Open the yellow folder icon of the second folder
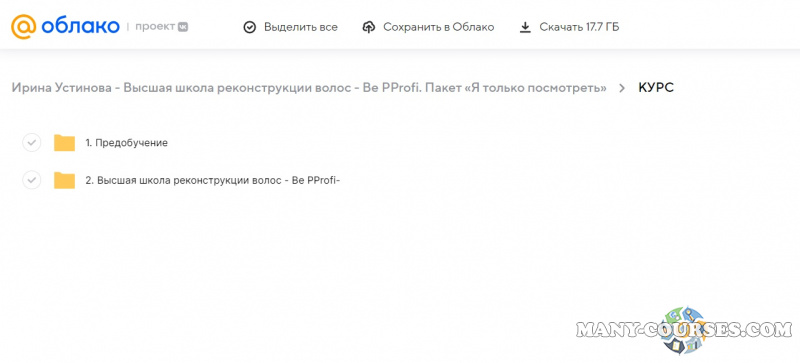Image resolution: width=800 pixels, height=363 pixels. click(x=64, y=180)
